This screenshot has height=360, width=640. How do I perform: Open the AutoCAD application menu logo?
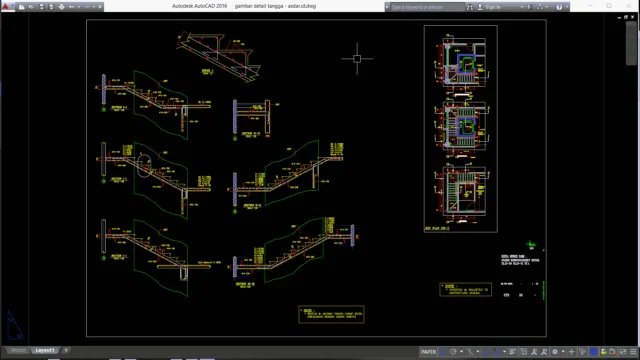(x=5, y=6)
